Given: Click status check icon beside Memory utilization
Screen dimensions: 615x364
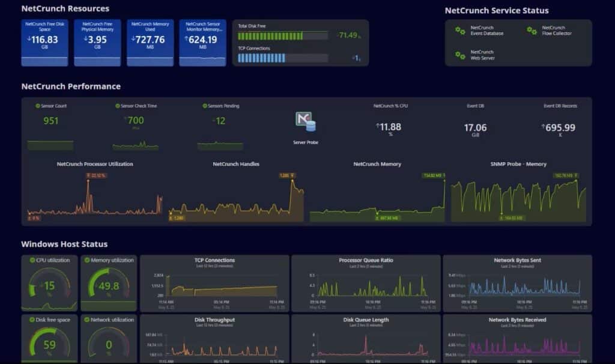Looking at the screenshot, I should [87, 260].
